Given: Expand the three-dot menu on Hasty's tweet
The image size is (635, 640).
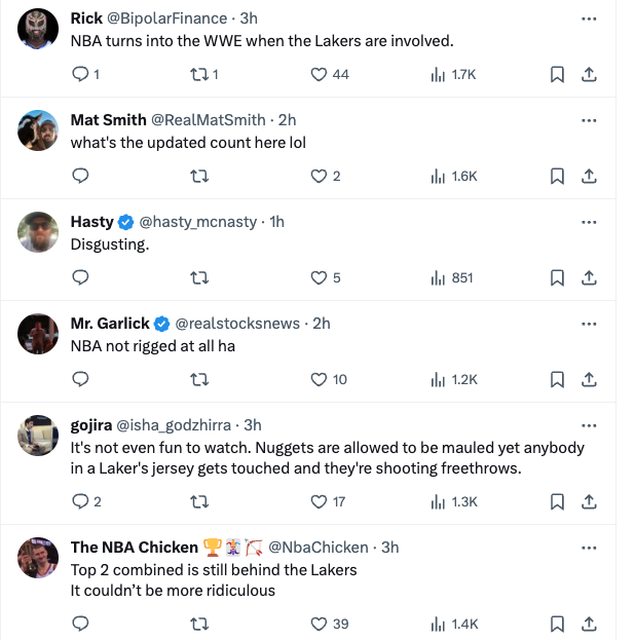Looking at the screenshot, I should coord(589,222).
